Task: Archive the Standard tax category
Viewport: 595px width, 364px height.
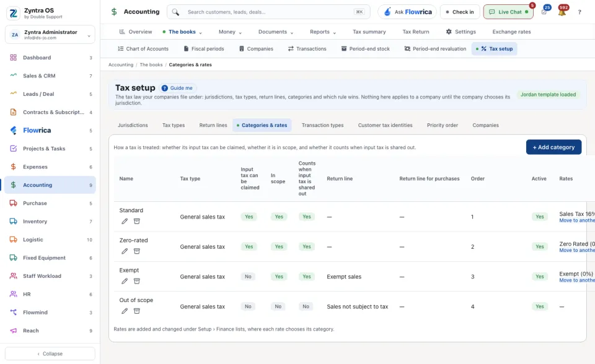Action: 137,221
